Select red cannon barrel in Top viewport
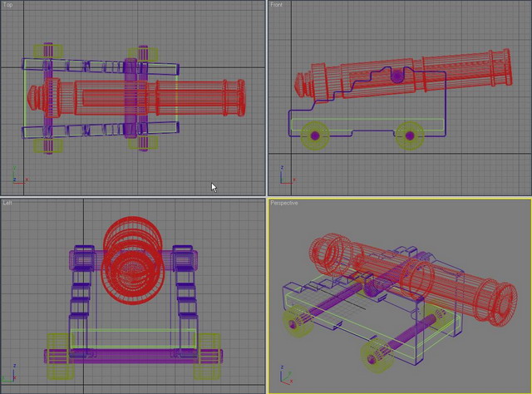 click(135, 98)
